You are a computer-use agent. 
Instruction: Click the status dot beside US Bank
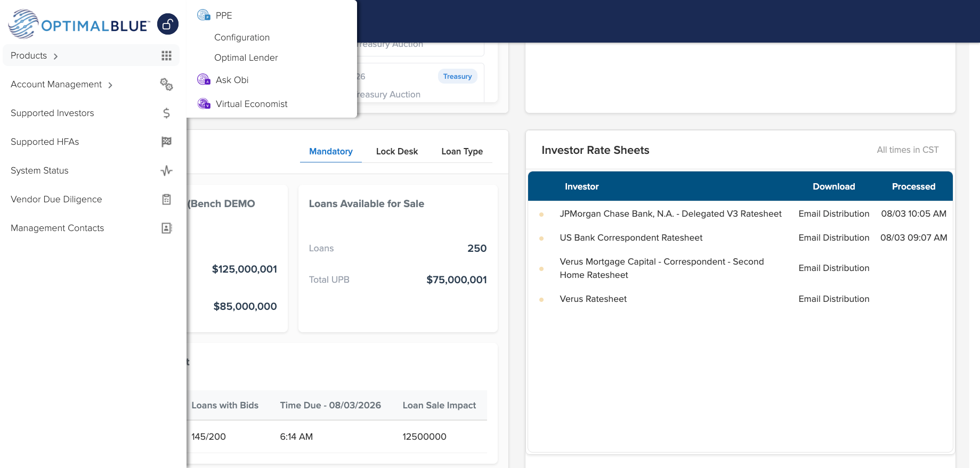coord(541,239)
